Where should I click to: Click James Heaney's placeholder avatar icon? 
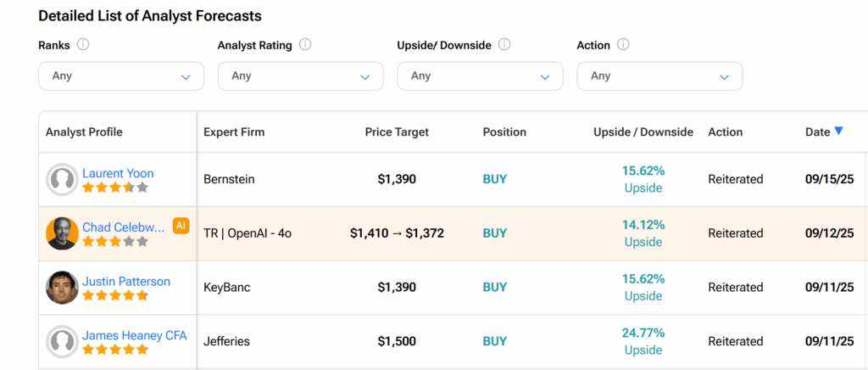(x=62, y=342)
